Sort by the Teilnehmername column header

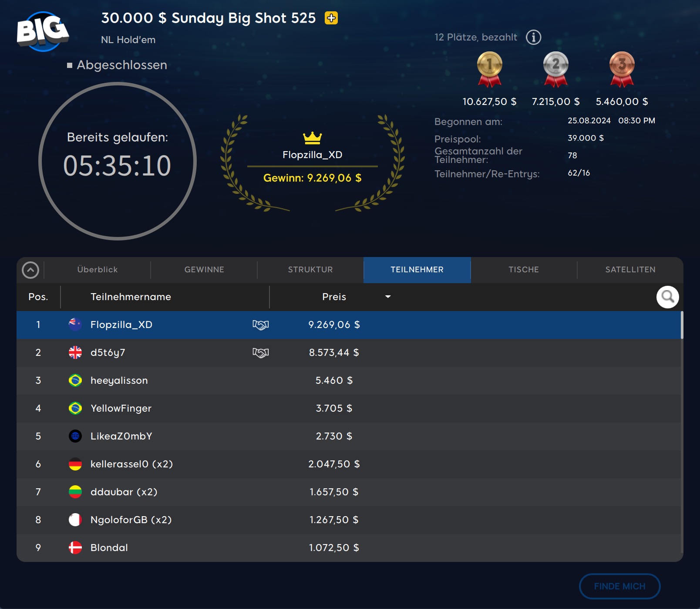pyautogui.click(x=131, y=297)
